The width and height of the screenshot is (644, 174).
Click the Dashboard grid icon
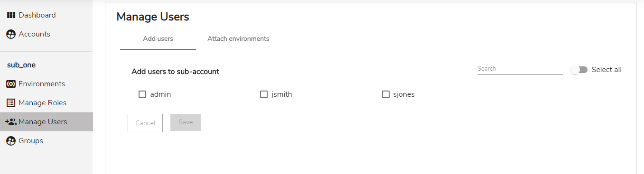[11, 15]
